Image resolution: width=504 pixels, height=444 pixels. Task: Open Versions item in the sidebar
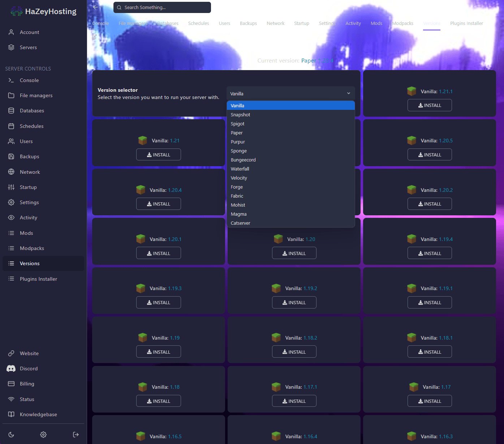(x=43, y=263)
